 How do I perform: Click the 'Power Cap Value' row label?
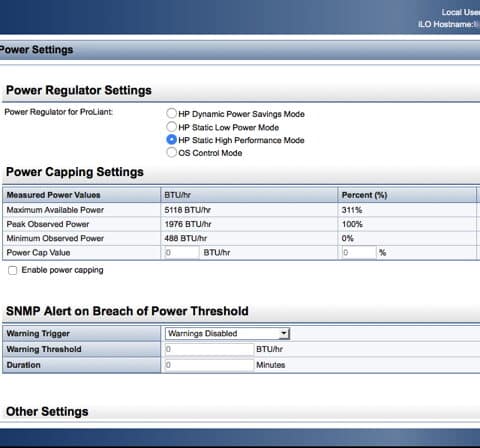[38, 253]
